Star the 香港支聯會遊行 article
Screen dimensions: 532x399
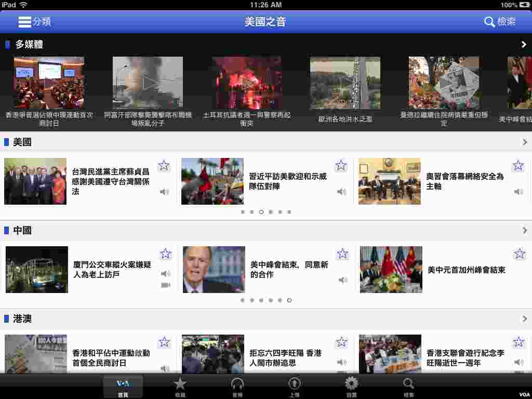click(x=519, y=342)
